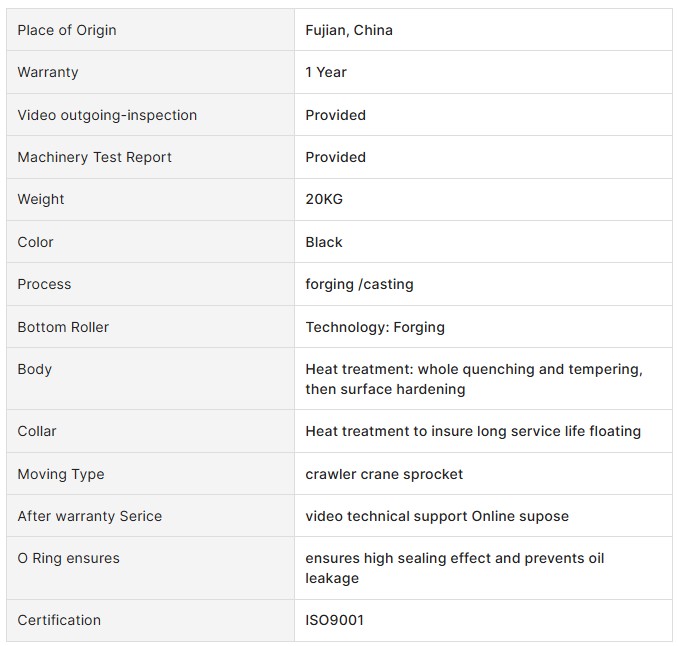The image size is (678, 646).
Task: Select the crawler crane sprocket value
Action: coord(384,474)
